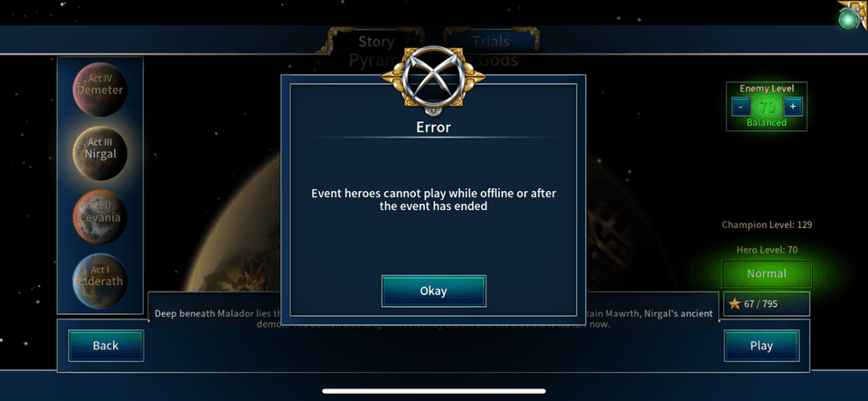Switch to the Trials tab
868x401 pixels.
(490, 41)
